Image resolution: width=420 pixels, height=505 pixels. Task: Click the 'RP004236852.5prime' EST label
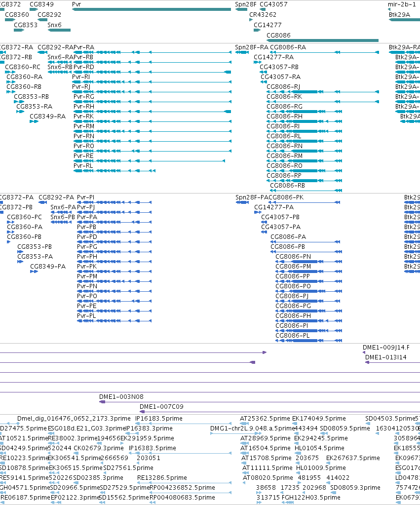click(182, 487)
